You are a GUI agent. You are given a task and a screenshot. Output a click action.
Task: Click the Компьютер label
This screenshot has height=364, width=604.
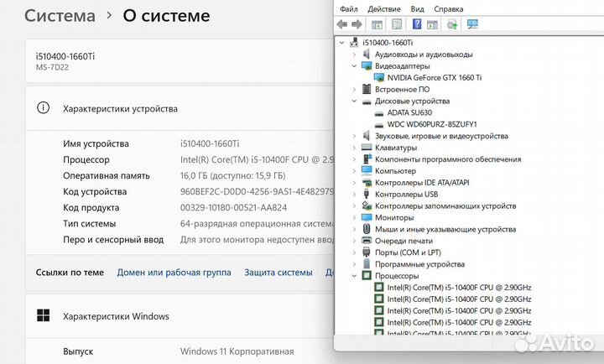(395, 171)
